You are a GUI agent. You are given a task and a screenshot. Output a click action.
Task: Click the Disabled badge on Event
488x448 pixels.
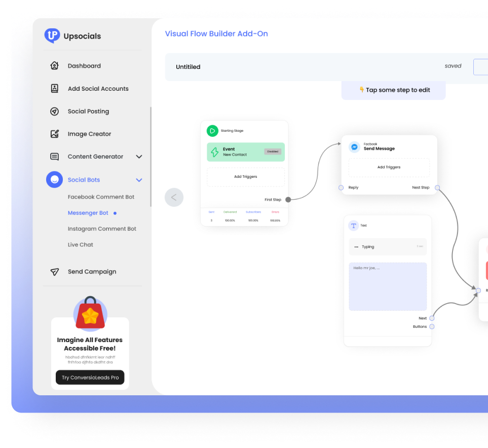(x=273, y=152)
